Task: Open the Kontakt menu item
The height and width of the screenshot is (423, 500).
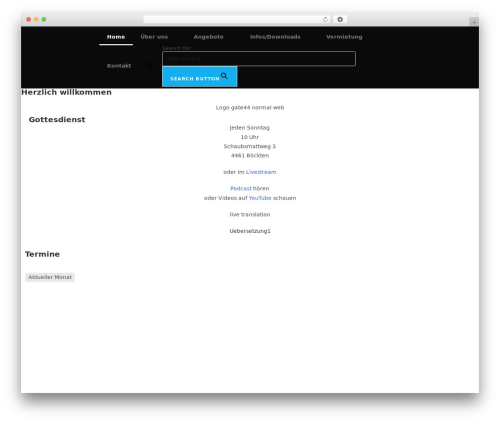Action: point(119,66)
